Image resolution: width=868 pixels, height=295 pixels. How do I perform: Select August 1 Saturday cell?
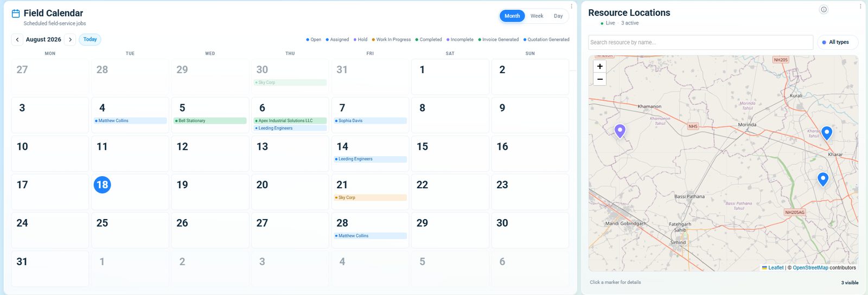(x=450, y=77)
